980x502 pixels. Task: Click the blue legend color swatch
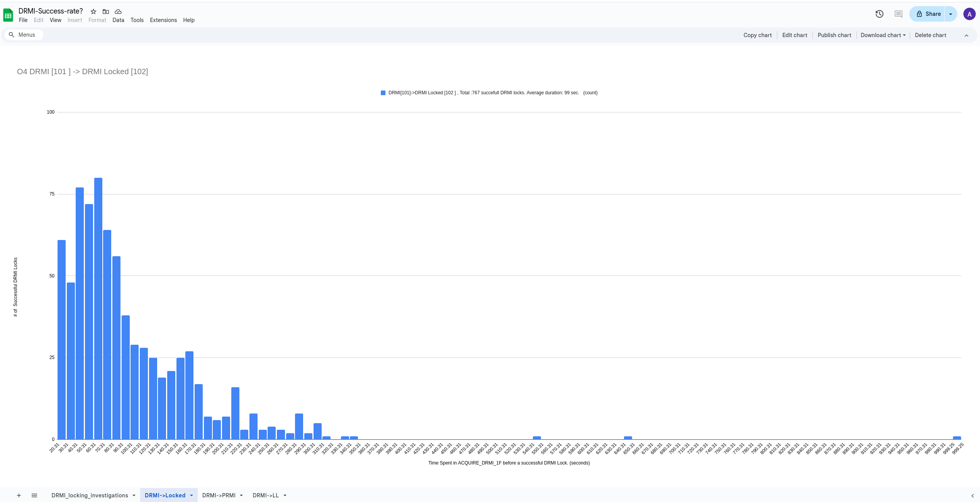click(383, 93)
